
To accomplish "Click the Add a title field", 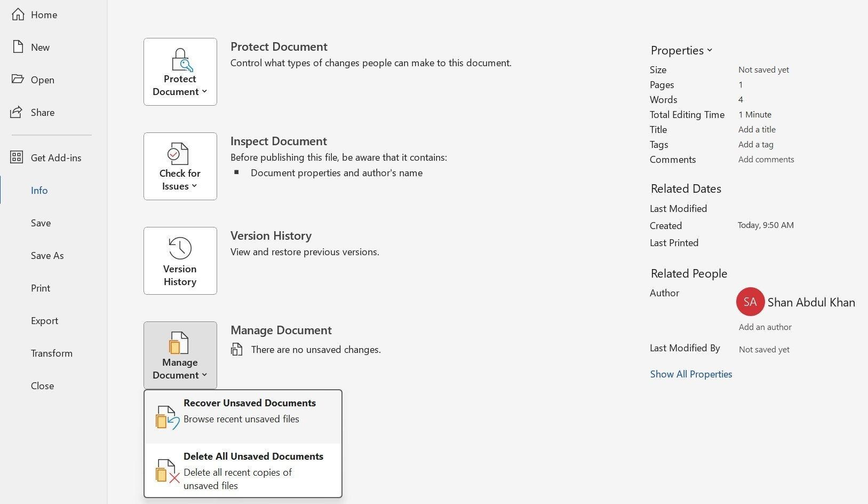I will point(757,129).
